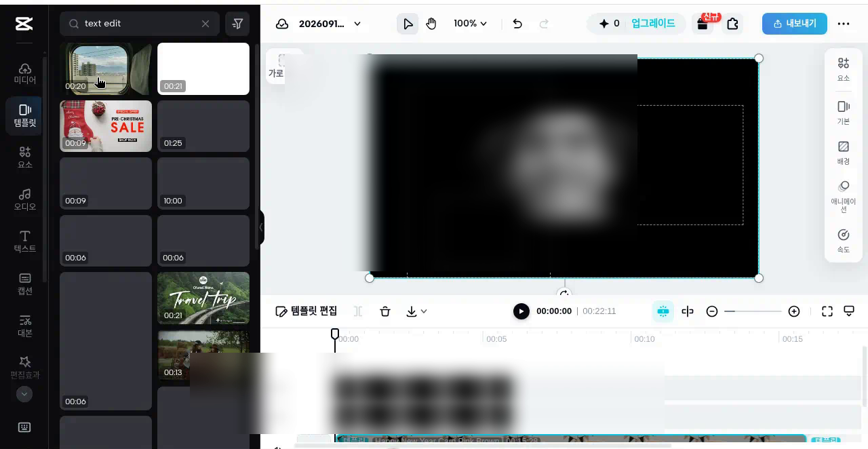Open the 속도 speed panel

pyautogui.click(x=844, y=241)
